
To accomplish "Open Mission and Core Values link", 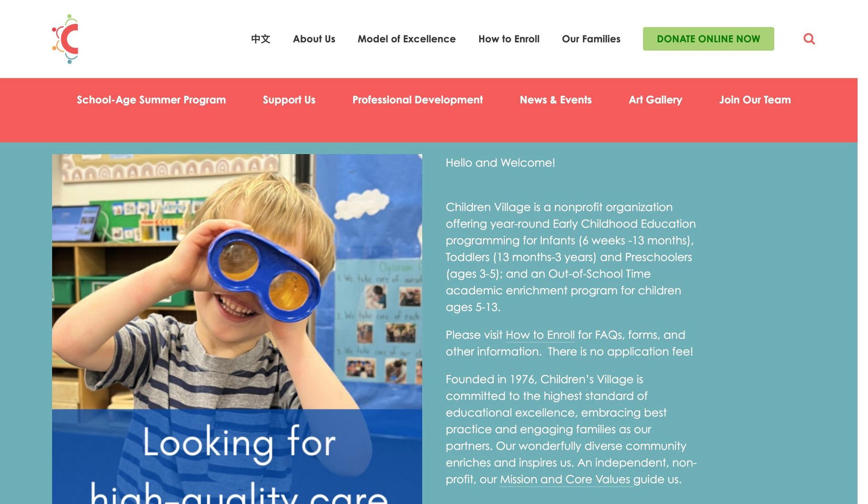I will tap(565, 480).
